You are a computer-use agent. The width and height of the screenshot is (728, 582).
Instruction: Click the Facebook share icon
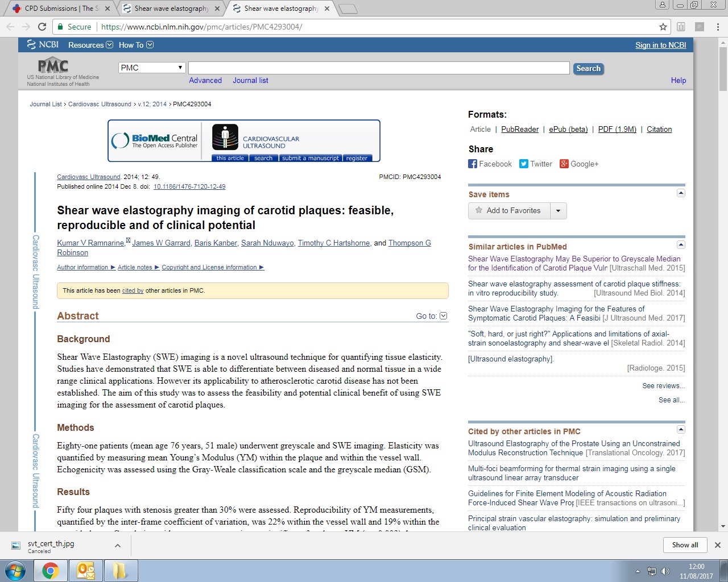click(473, 164)
